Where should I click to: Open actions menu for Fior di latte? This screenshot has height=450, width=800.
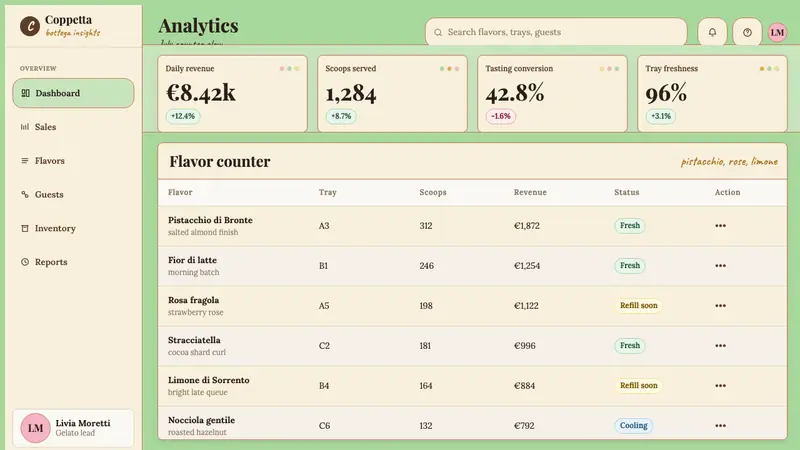[720, 265]
